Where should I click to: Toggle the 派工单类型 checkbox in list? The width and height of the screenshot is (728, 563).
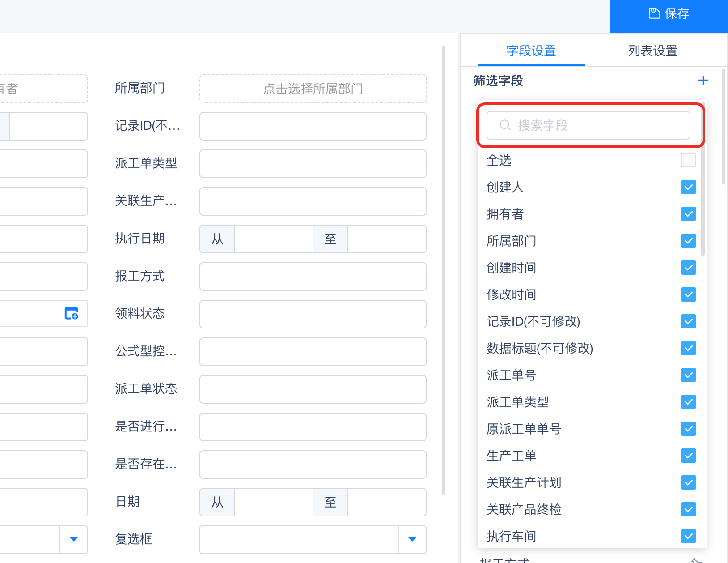point(689,402)
